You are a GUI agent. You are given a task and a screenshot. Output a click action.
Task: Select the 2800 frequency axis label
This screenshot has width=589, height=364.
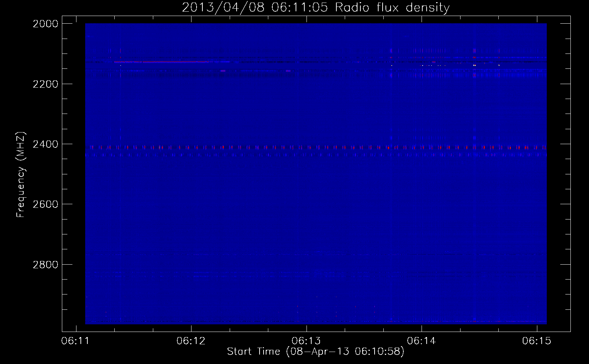pos(46,265)
